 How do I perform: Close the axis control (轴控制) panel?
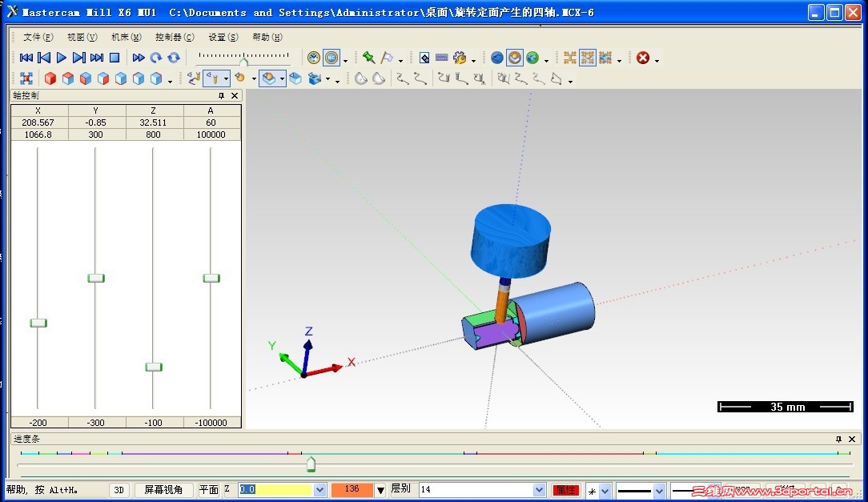pos(234,96)
